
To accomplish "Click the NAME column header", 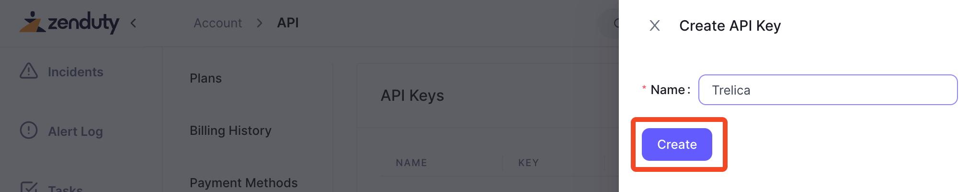I will tap(411, 163).
